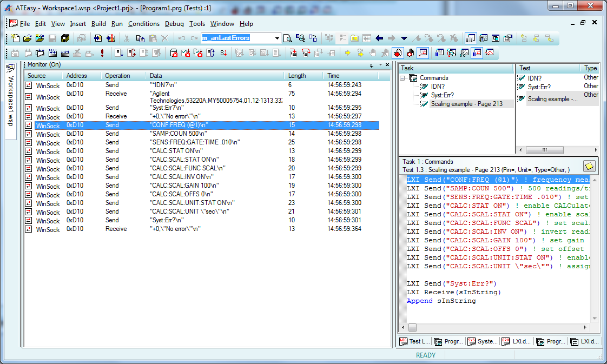Open the Monitor panel window position arrow
607x364 pixels.
[x=380, y=65]
